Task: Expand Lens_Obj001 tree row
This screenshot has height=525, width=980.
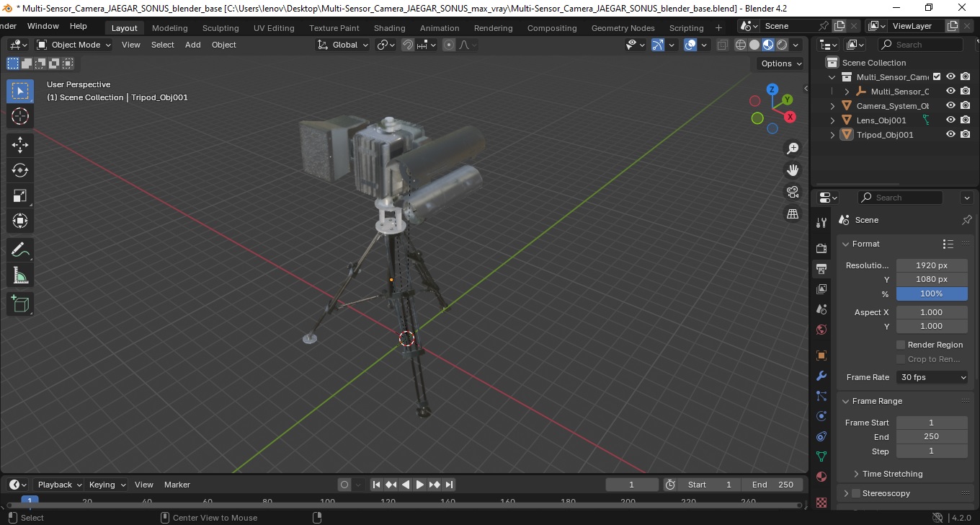Action: [833, 120]
